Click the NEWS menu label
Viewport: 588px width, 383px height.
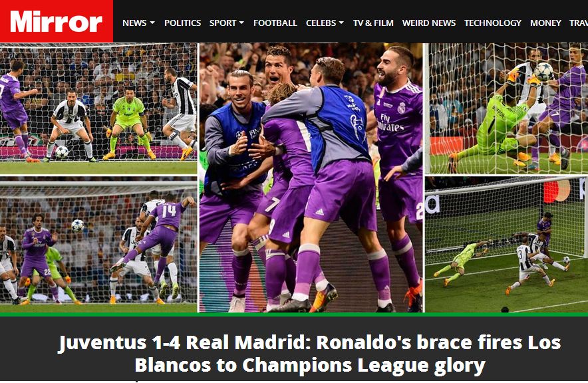click(x=134, y=23)
